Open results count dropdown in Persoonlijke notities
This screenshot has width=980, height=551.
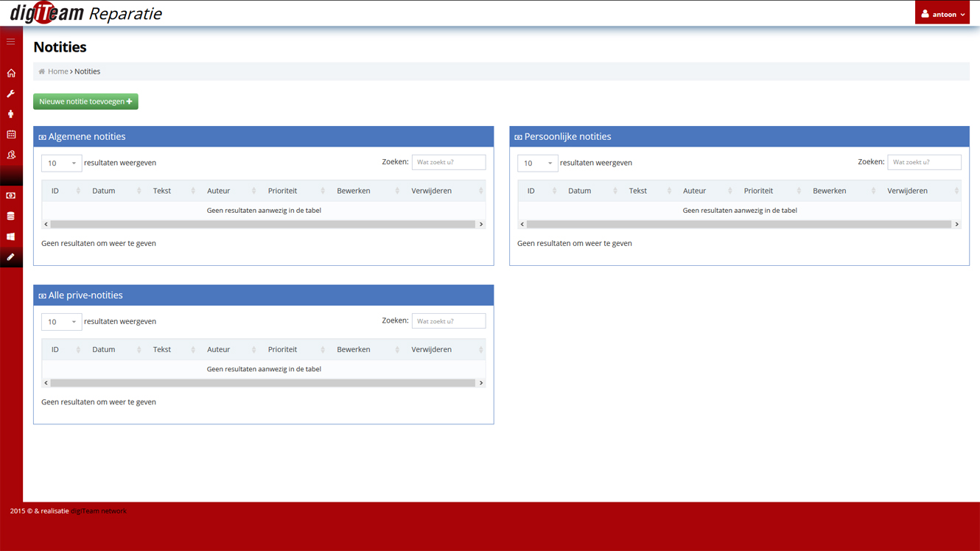pos(537,163)
